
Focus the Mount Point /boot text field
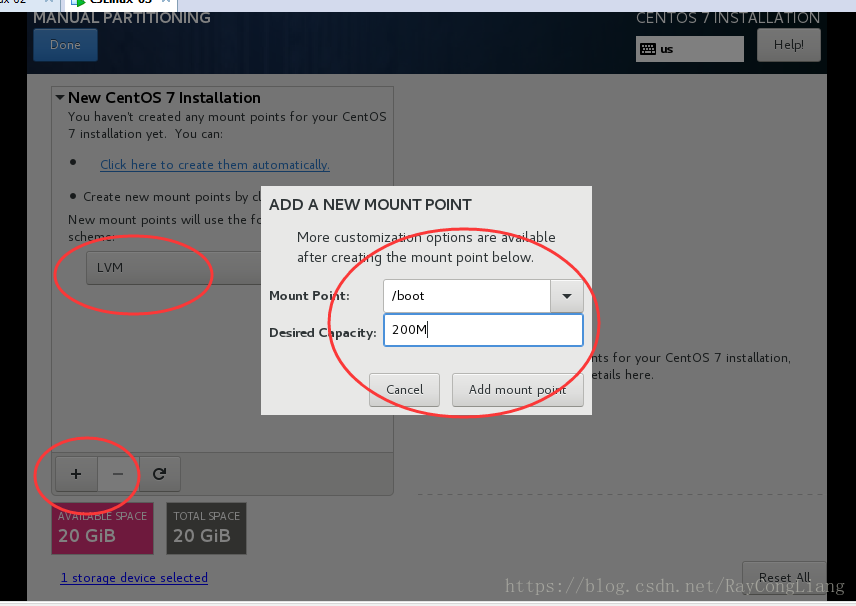pyautogui.click(x=467, y=296)
